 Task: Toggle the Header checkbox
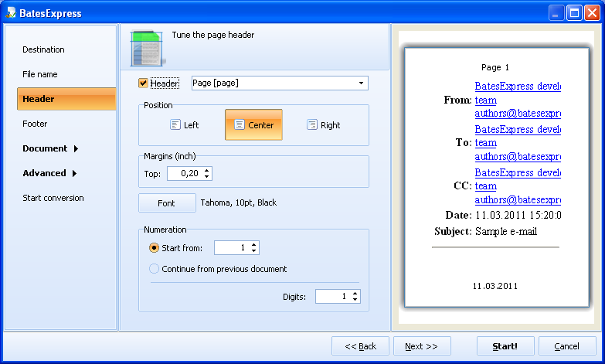pos(143,83)
